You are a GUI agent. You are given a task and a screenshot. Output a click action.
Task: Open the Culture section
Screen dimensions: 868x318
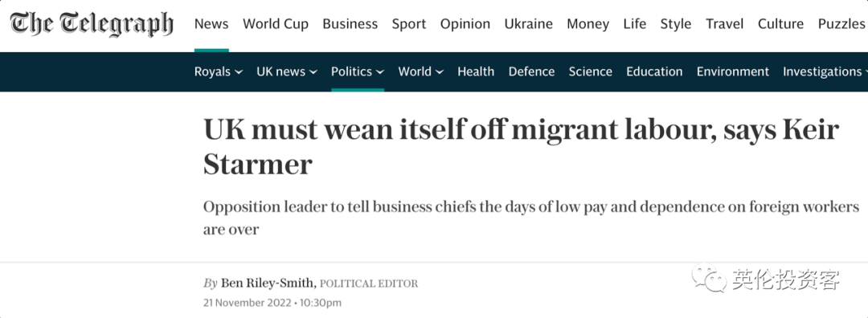pyautogui.click(x=780, y=24)
